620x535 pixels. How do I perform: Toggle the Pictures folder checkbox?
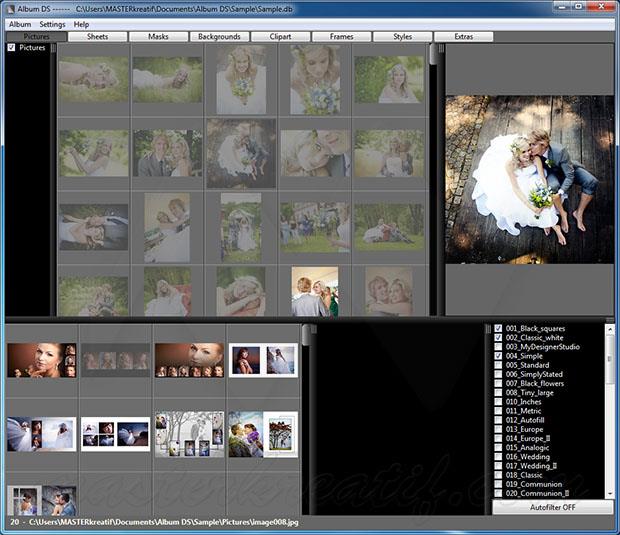pos(12,48)
